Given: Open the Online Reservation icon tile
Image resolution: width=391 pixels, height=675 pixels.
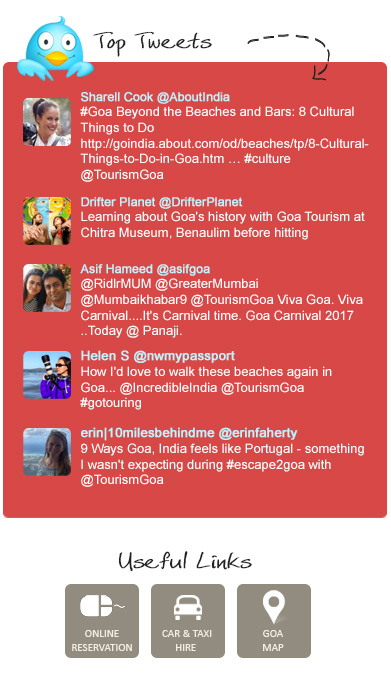Looking at the screenshot, I should coord(102,621).
